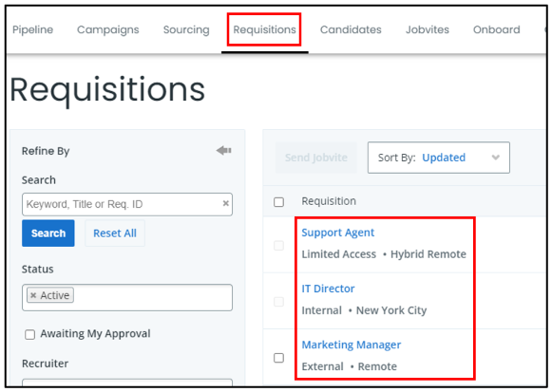Open the Status multi-select field

[x=127, y=297]
